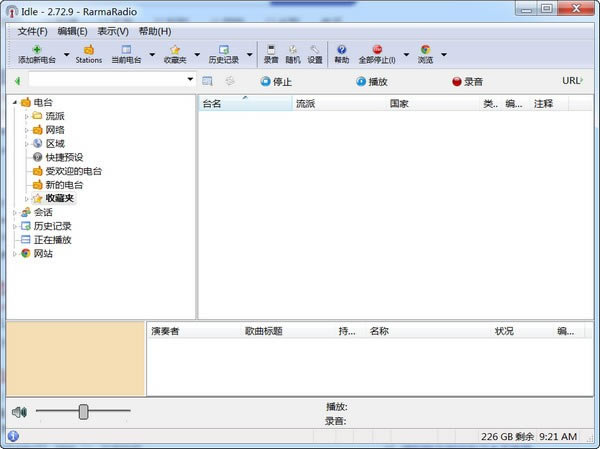This screenshot has width=600, height=449.
Task: Sort by 台名 column header
Action: (245, 103)
